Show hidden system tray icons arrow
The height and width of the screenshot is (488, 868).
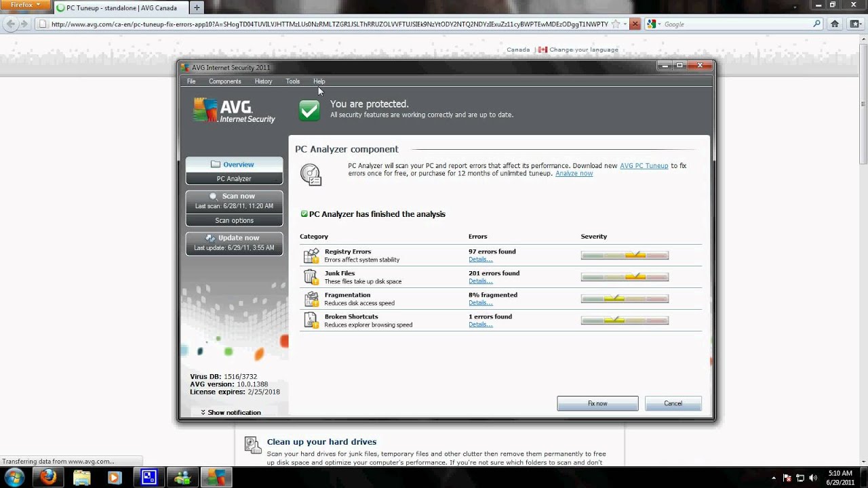[774, 477]
